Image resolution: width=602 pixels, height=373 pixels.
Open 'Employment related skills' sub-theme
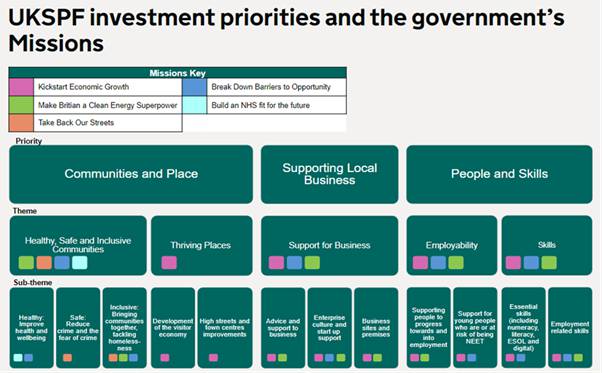click(570, 328)
